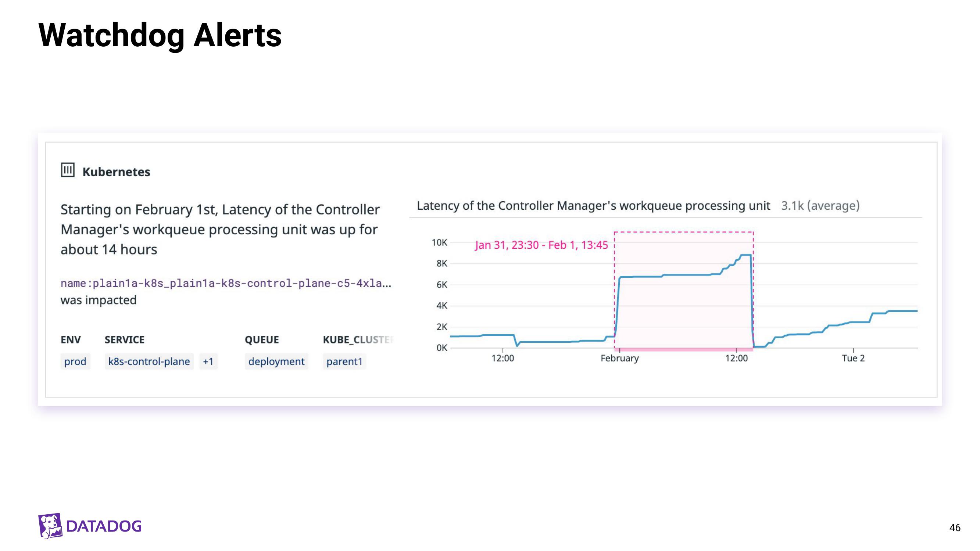
Task: Click the 4K y-axis label
Action: point(442,306)
